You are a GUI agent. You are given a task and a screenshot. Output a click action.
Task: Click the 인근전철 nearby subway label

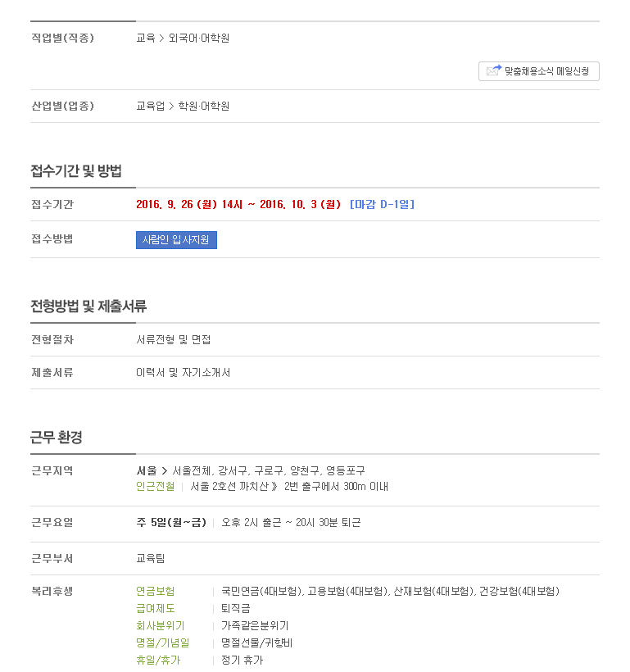point(155,487)
